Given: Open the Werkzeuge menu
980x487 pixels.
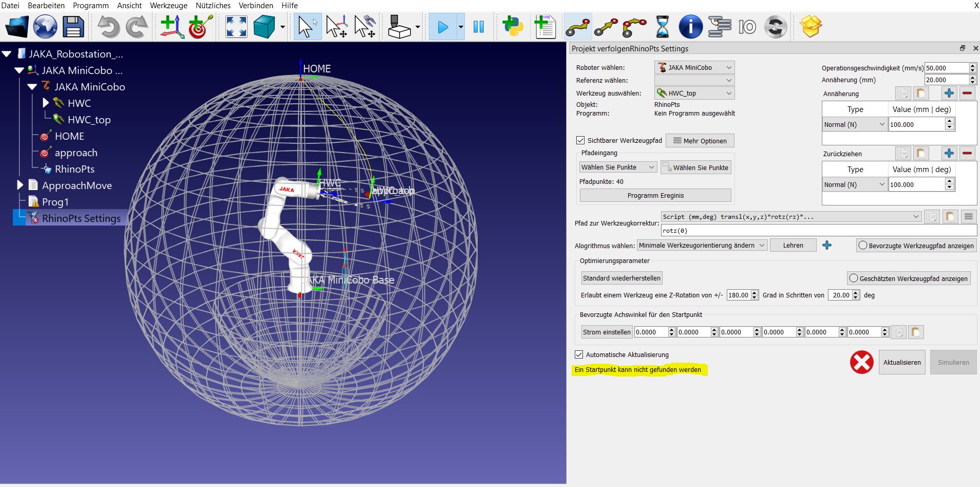Looking at the screenshot, I should click(x=168, y=5).
